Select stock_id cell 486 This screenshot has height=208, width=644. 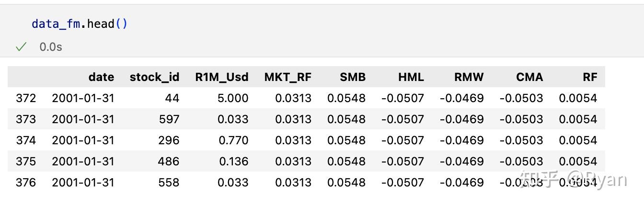[169, 162]
